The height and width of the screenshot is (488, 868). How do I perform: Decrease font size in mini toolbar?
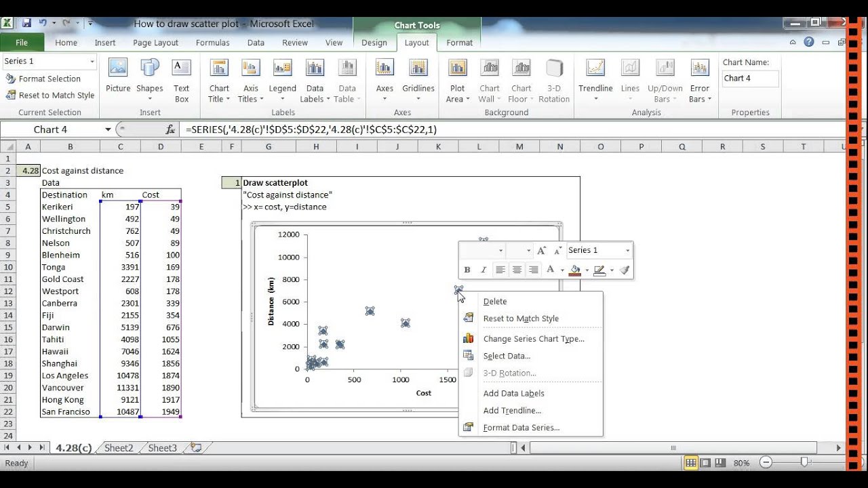coord(557,251)
